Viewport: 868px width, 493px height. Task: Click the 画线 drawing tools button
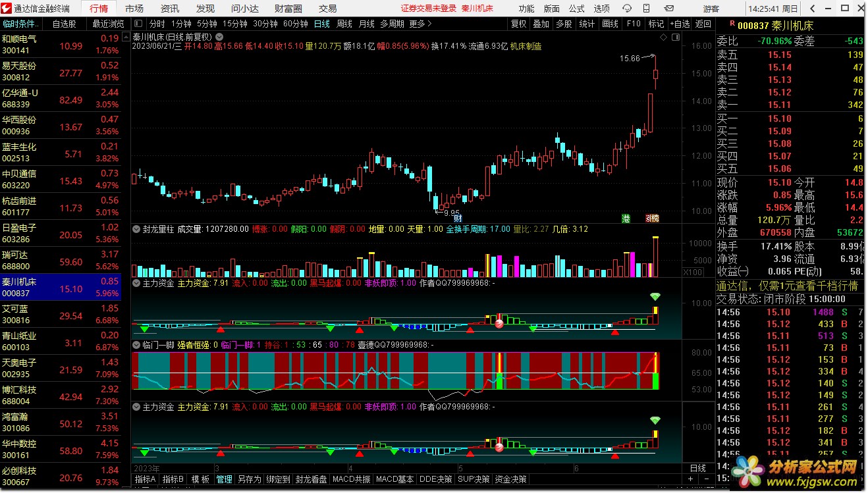click(610, 24)
